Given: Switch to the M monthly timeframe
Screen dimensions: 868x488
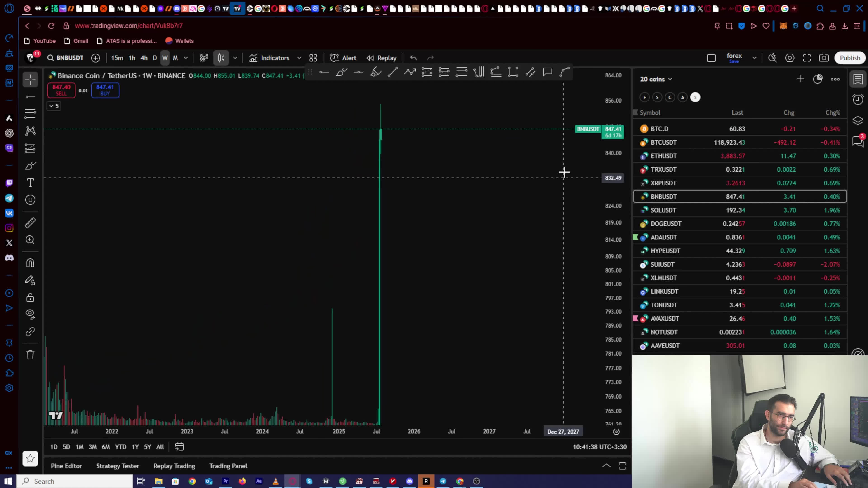Looking at the screenshot, I should (175, 58).
